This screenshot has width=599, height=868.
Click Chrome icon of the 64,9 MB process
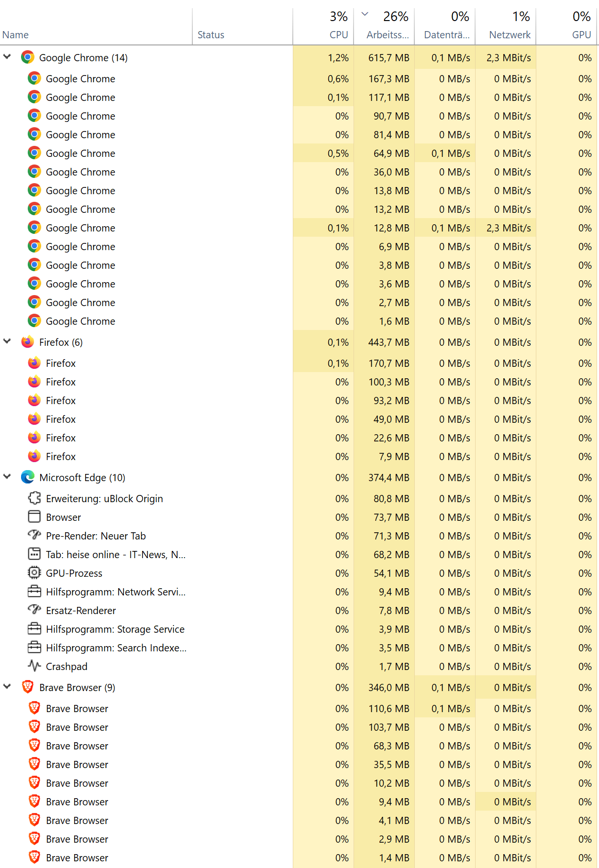click(x=34, y=153)
